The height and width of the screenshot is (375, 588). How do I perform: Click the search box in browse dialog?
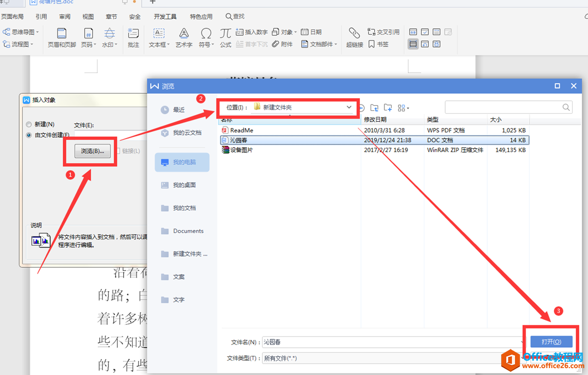[x=509, y=107]
